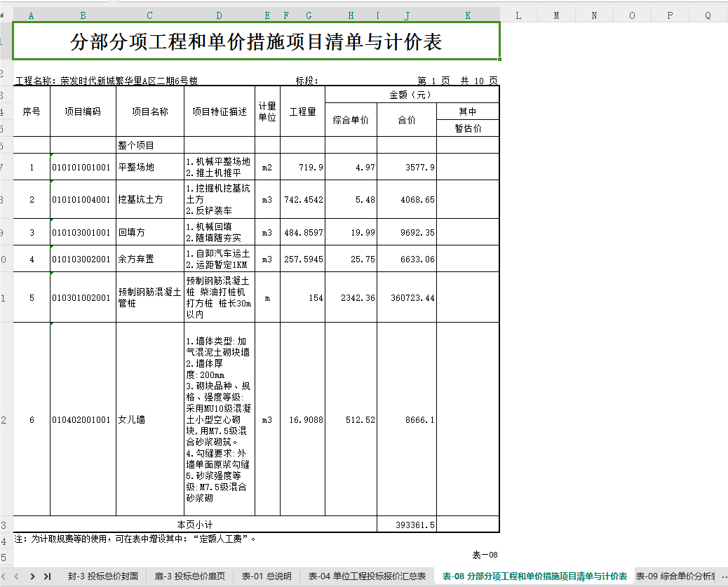This screenshot has height=587, width=728.
Task: Open the 表-01 总说明 sheet tab
Action: 267,576
